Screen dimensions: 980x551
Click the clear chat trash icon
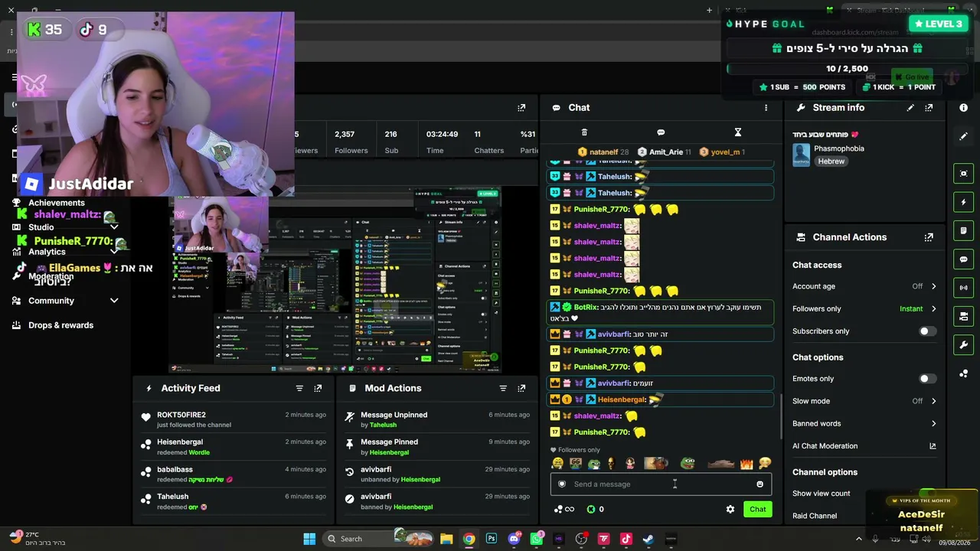[x=584, y=132]
